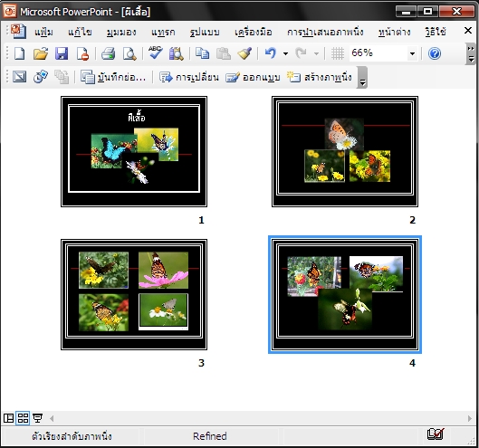Select slide 2 thumbnail
The image size is (479, 448).
[345, 151]
